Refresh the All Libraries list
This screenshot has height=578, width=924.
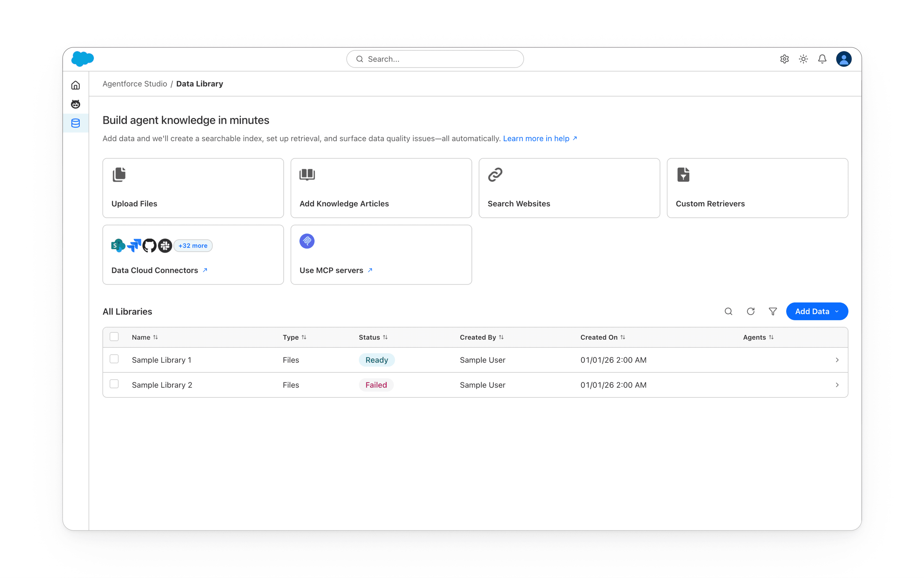click(751, 312)
